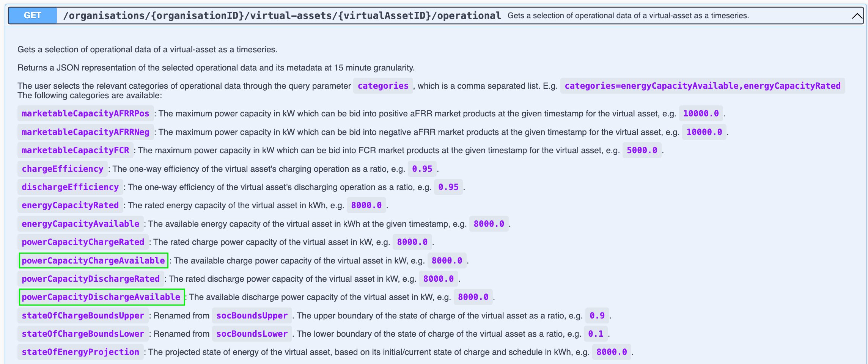Click the energyCapacityRated category name
868x364 pixels.
point(70,205)
